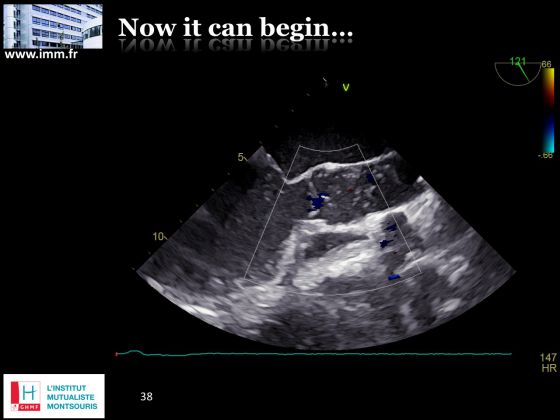
Task: Click the color Doppler sector box outline
Action: pos(333,219)
